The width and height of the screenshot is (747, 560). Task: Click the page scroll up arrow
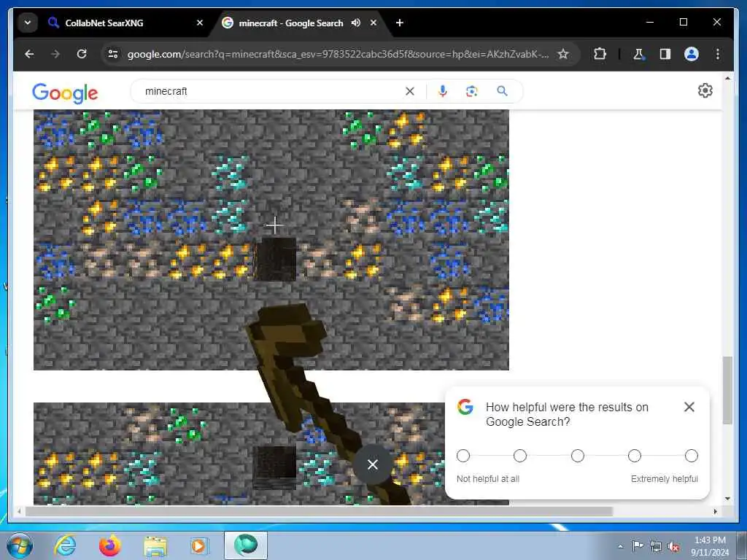tap(727, 77)
